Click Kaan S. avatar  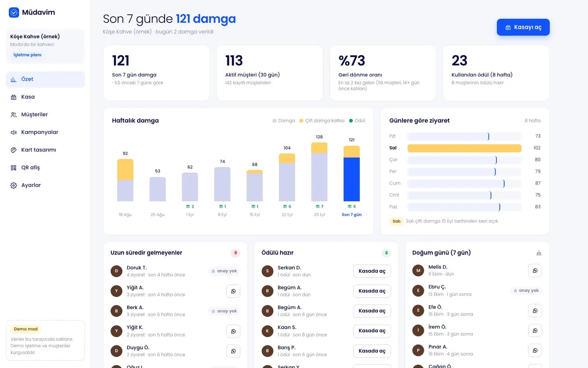pyautogui.click(x=268, y=331)
